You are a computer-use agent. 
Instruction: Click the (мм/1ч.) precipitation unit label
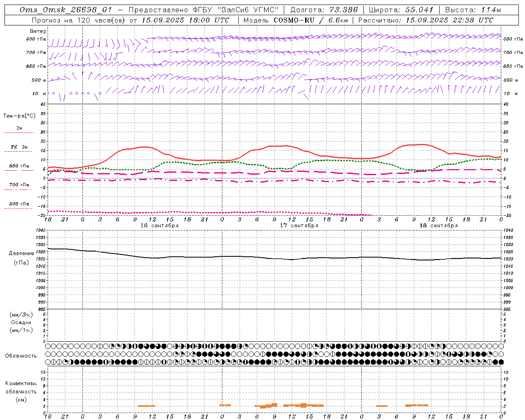pos(21,330)
